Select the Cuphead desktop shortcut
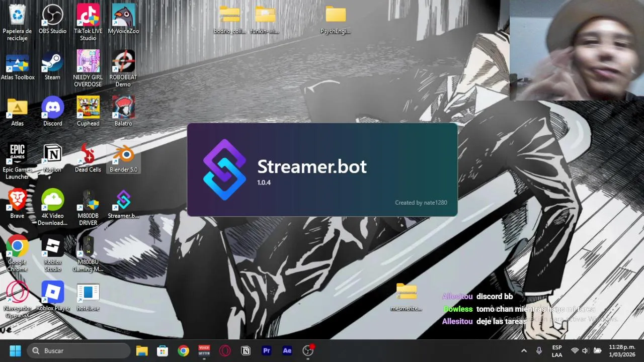This screenshot has width=644, height=362. pyautogui.click(x=88, y=112)
